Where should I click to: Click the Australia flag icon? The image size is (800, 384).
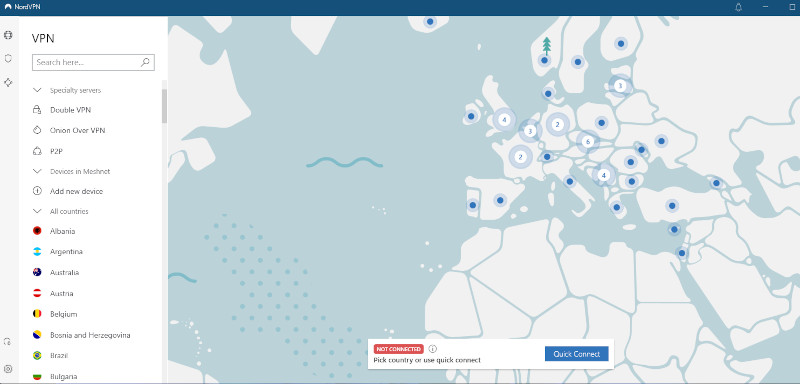tap(37, 272)
